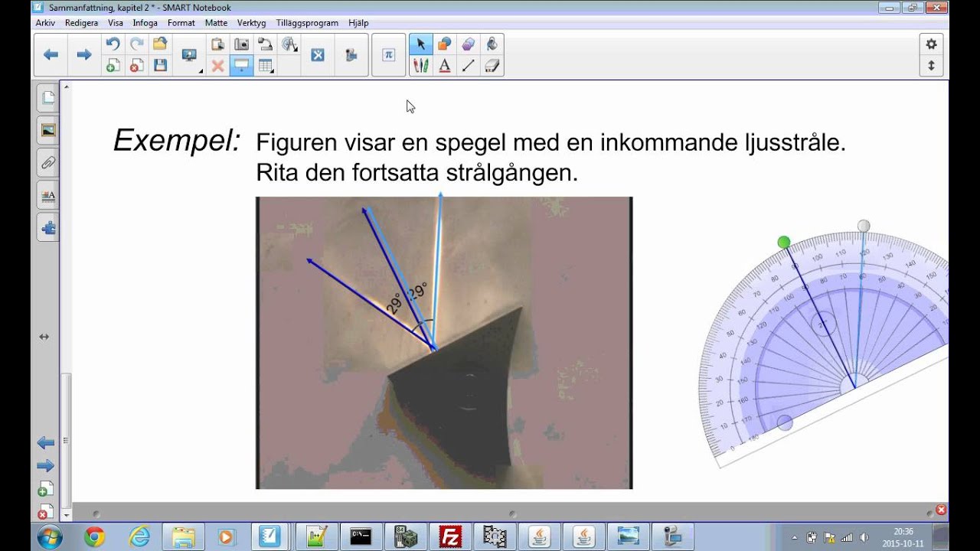Open the Redigera menu
The height and width of the screenshot is (551, 980).
point(81,23)
